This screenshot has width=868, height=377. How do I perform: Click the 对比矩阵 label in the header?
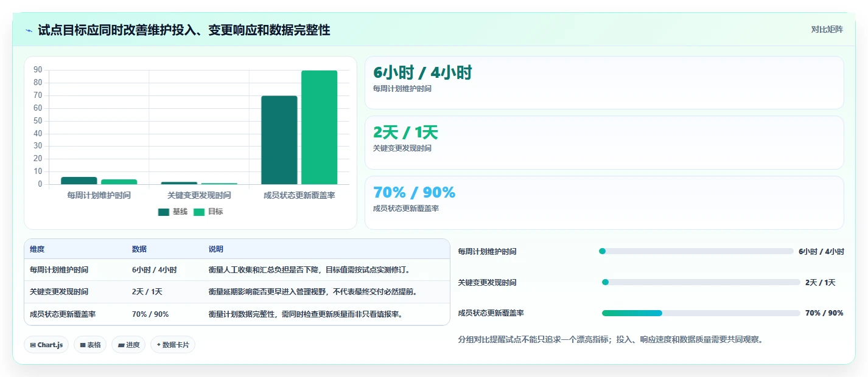tap(827, 30)
